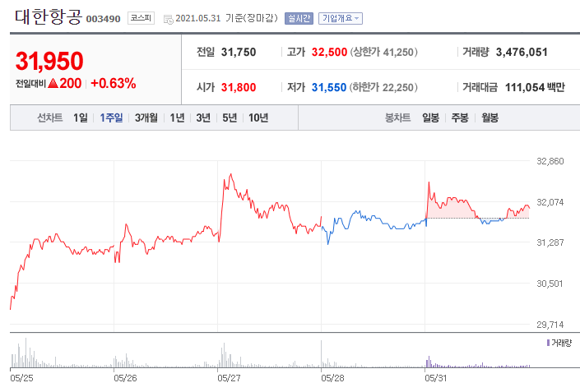Click the purple 거래량 legend swatch
This screenshot has width=580, height=392.
548,344
